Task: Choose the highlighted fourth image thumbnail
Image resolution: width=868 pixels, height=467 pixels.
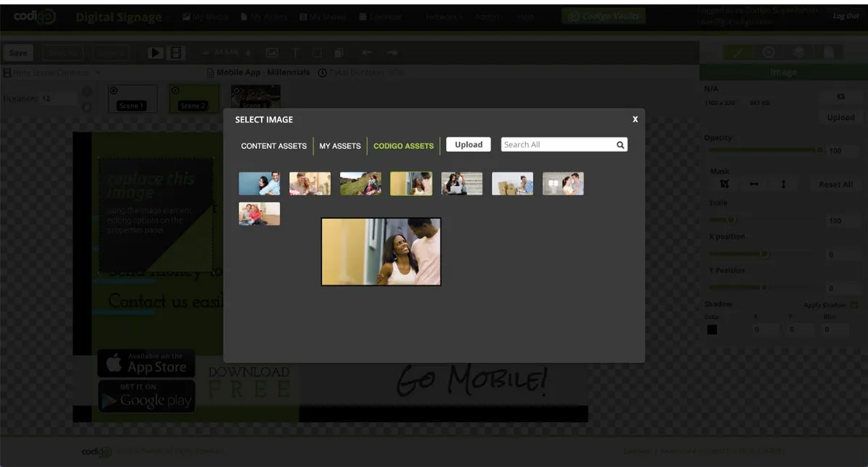Action: click(411, 184)
